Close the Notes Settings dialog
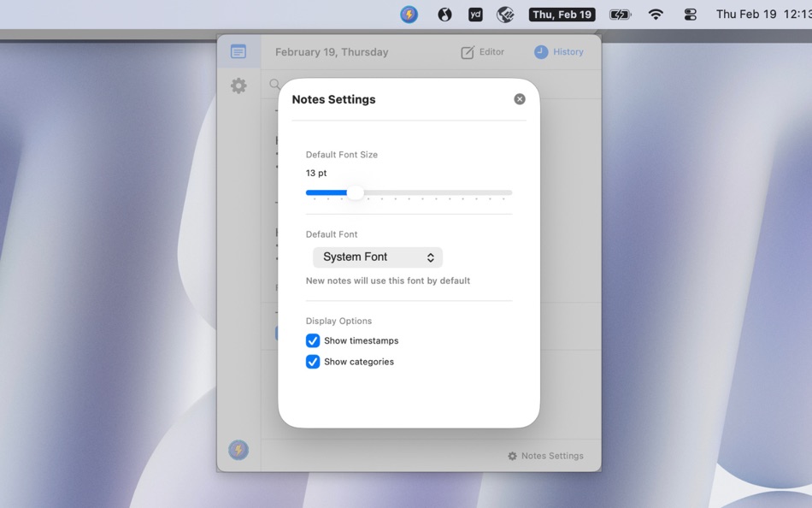The height and width of the screenshot is (508, 812). coord(519,98)
